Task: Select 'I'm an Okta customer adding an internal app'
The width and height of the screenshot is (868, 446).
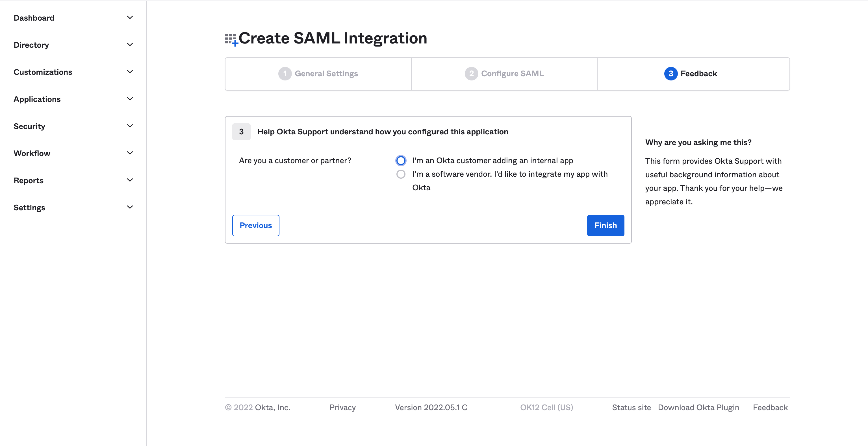Action: click(401, 160)
